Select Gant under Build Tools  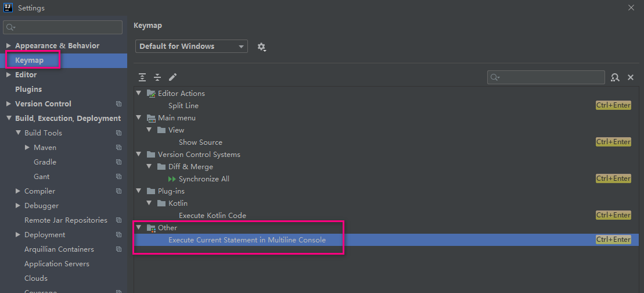coord(41,177)
